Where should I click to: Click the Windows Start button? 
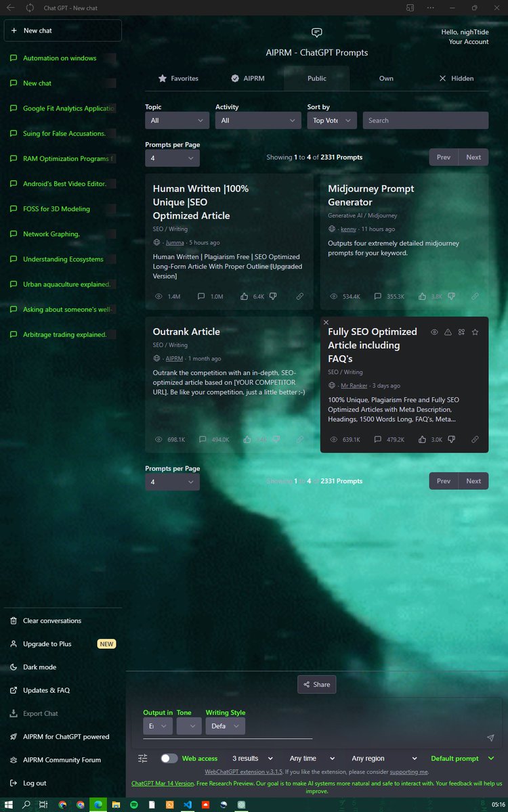[9, 805]
